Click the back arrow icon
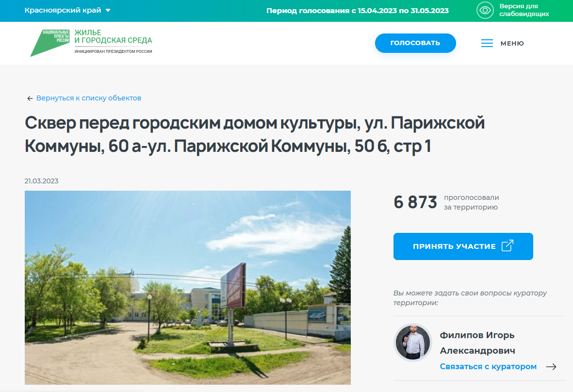The height and width of the screenshot is (392, 573). (x=30, y=98)
